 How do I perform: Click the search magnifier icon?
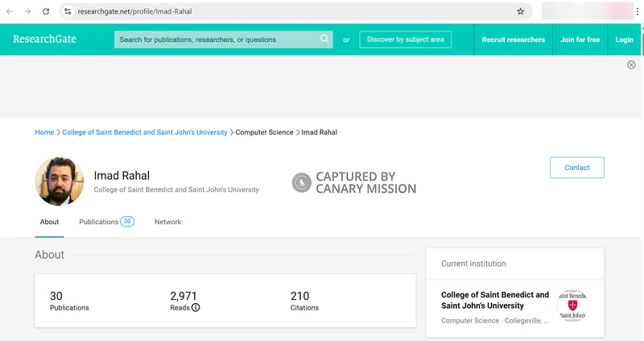point(324,39)
